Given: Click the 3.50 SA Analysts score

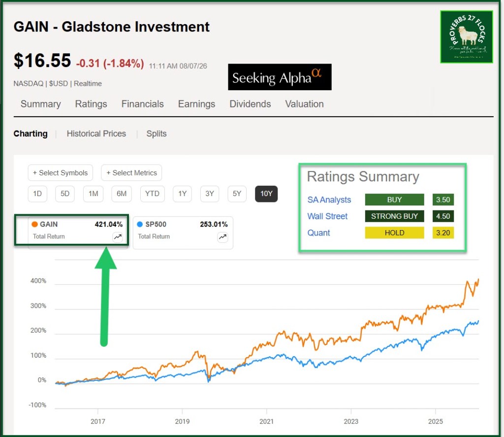Looking at the screenshot, I should (x=443, y=200).
